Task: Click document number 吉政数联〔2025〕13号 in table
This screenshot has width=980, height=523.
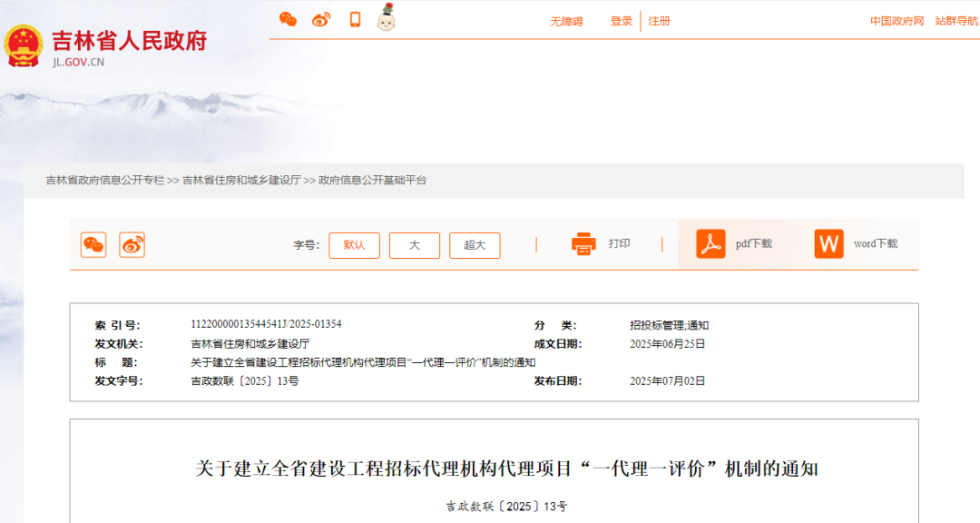Action: [245, 381]
